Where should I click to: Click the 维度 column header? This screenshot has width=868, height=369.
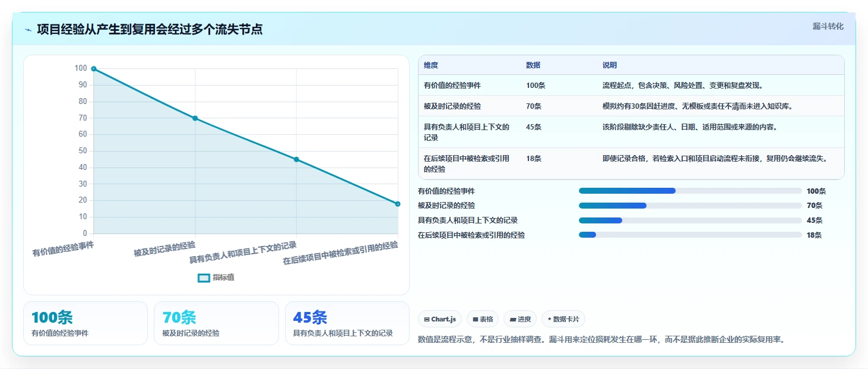[431, 65]
